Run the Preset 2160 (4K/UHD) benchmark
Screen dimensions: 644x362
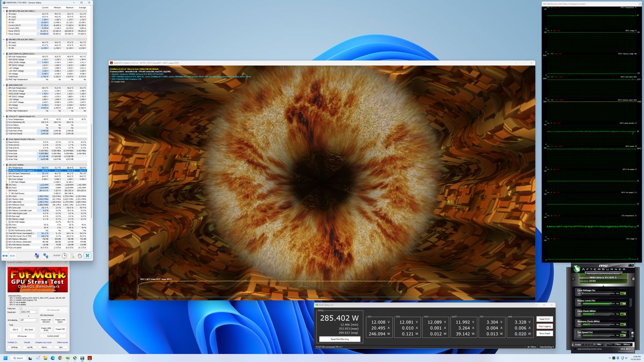click(46, 320)
